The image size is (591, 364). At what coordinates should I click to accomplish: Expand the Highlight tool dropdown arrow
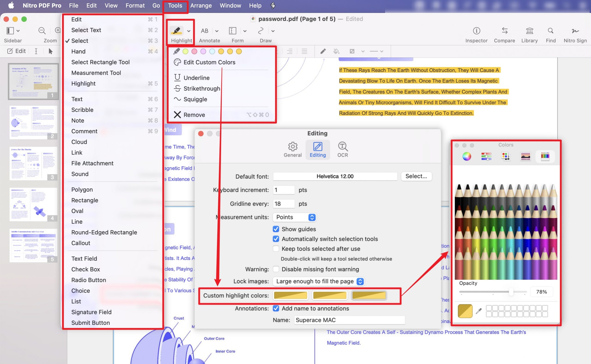[189, 31]
